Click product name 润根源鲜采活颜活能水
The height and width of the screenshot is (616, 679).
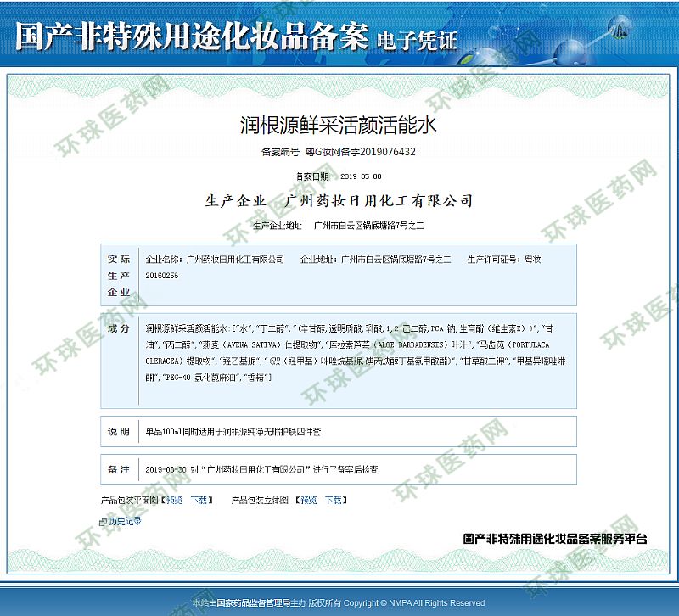[339, 126]
